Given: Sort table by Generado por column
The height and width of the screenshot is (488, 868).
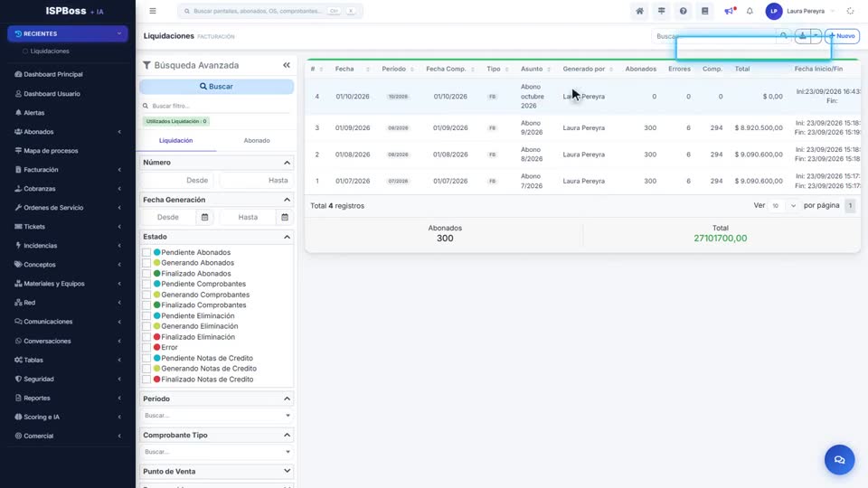Looking at the screenshot, I should click(588, 70).
